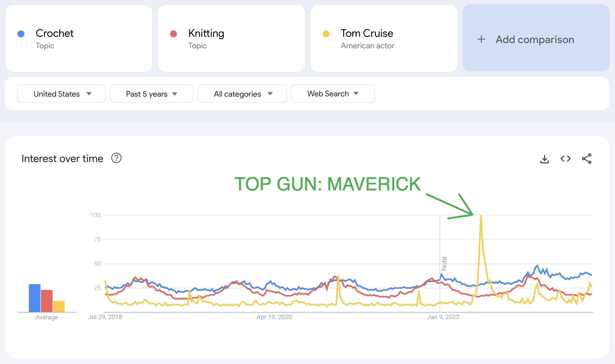Click the blue Crochet color dot
This screenshot has width=615, height=364.
(x=21, y=34)
